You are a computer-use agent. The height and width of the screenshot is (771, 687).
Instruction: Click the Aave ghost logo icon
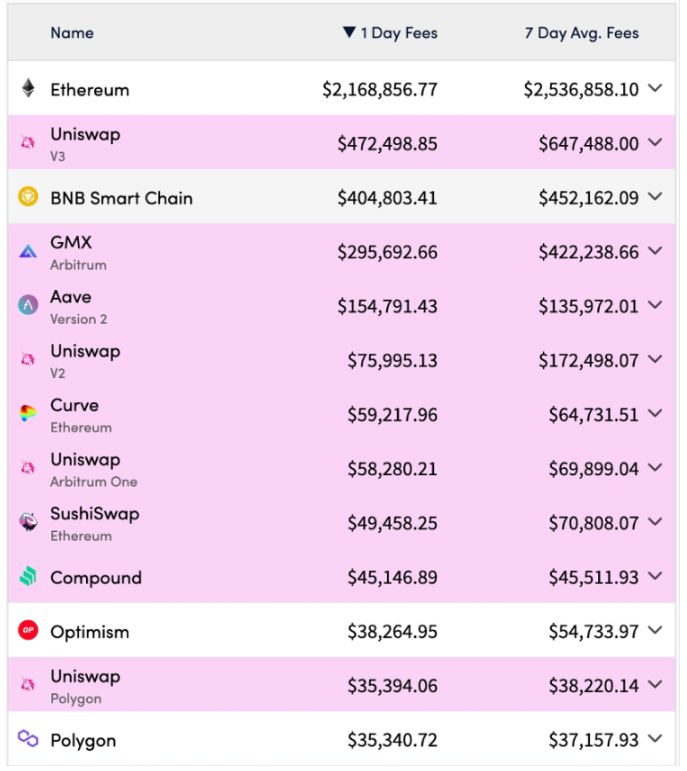pos(28,305)
